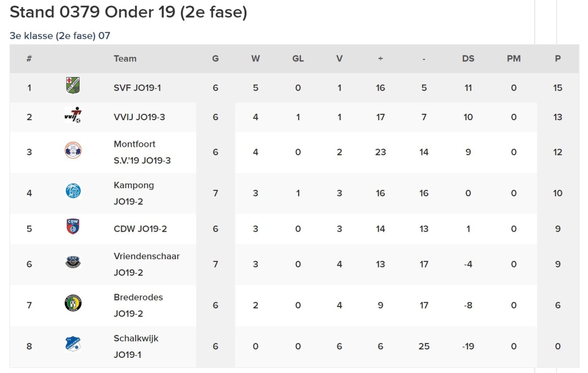This screenshot has width=588, height=373.
Task: Click the Vriendenschaar club emblem
Action: 73,262
